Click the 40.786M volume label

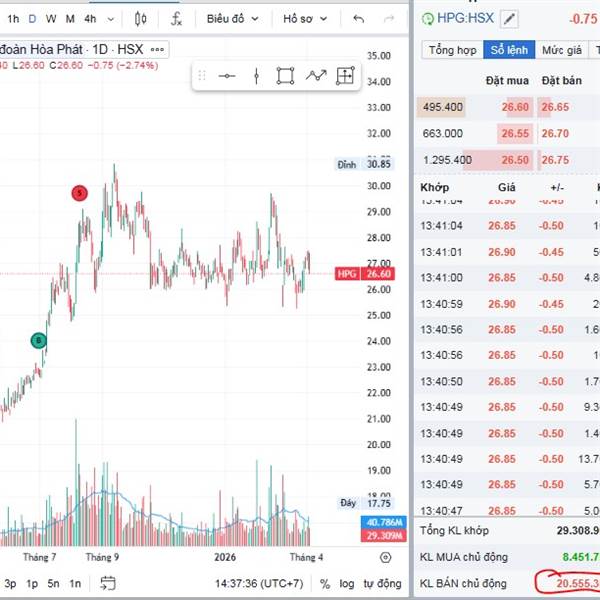[x=384, y=522]
